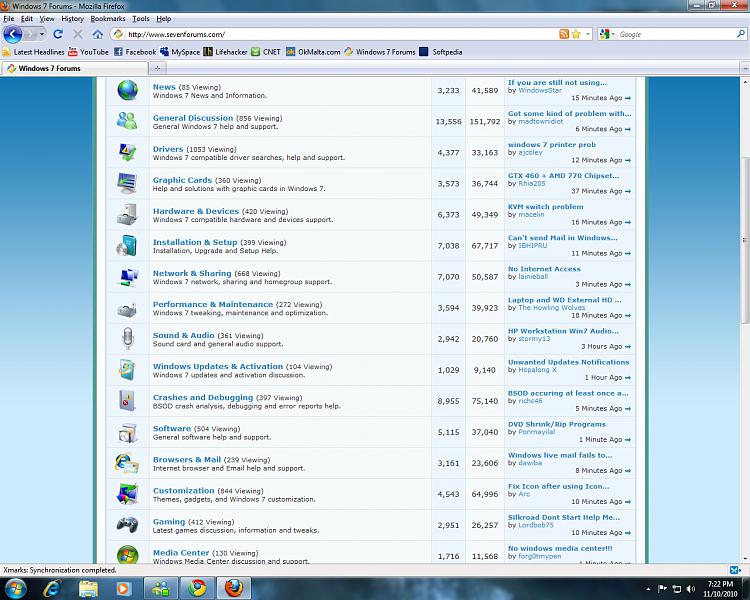750x600 pixels.
Task: Click the Network & Sharing icon
Action: (128, 277)
